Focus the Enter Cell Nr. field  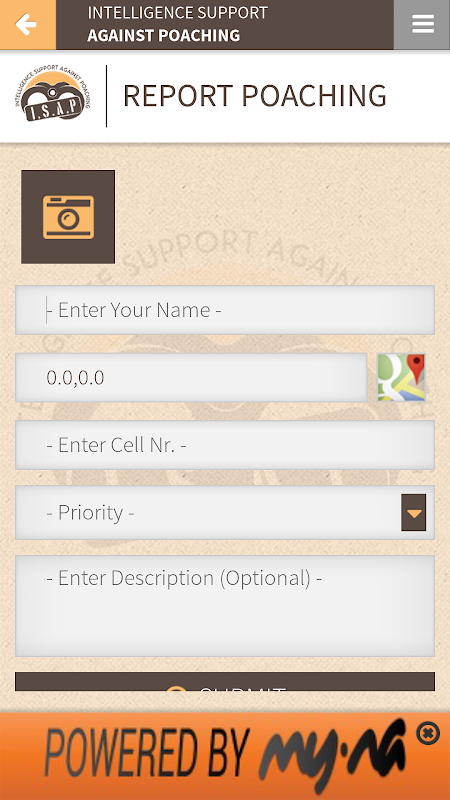click(x=225, y=444)
